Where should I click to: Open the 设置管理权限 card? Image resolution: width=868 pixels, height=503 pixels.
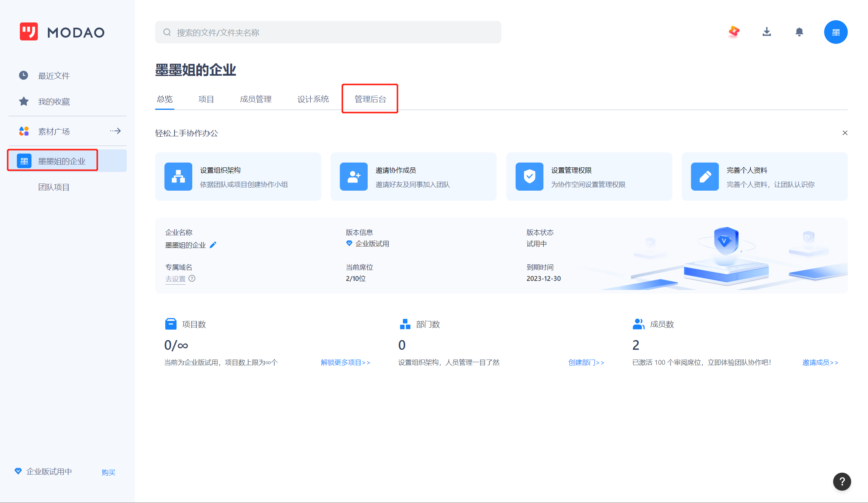click(x=589, y=177)
